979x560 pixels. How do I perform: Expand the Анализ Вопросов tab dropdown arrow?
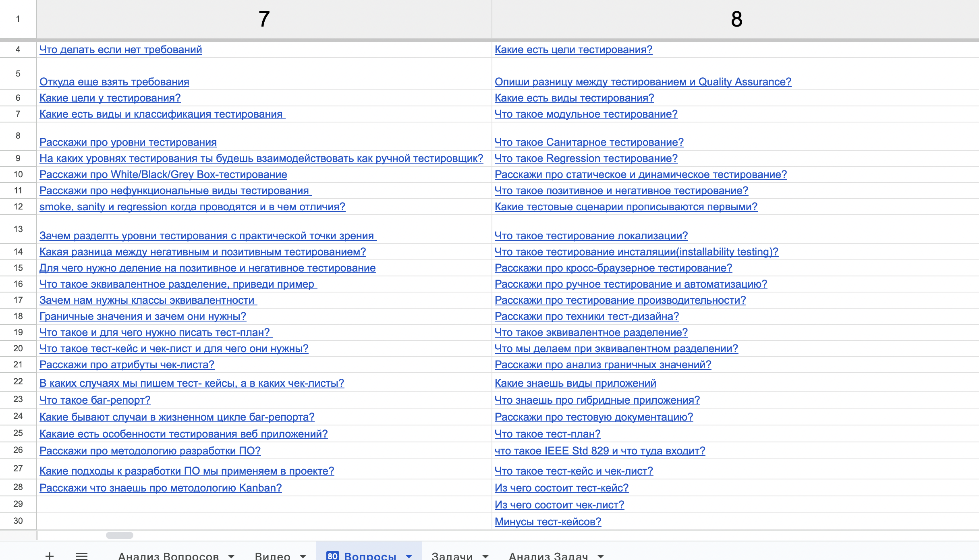point(231,556)
